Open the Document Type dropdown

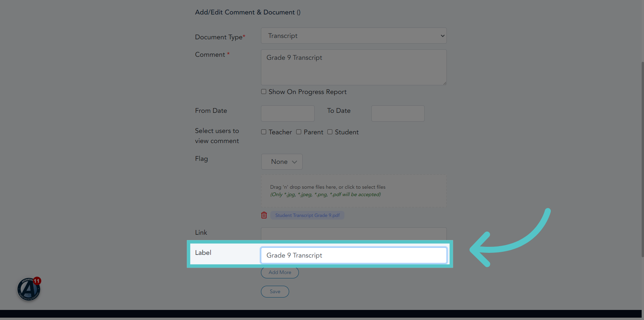pyautogui.click(x=354, y=36)
